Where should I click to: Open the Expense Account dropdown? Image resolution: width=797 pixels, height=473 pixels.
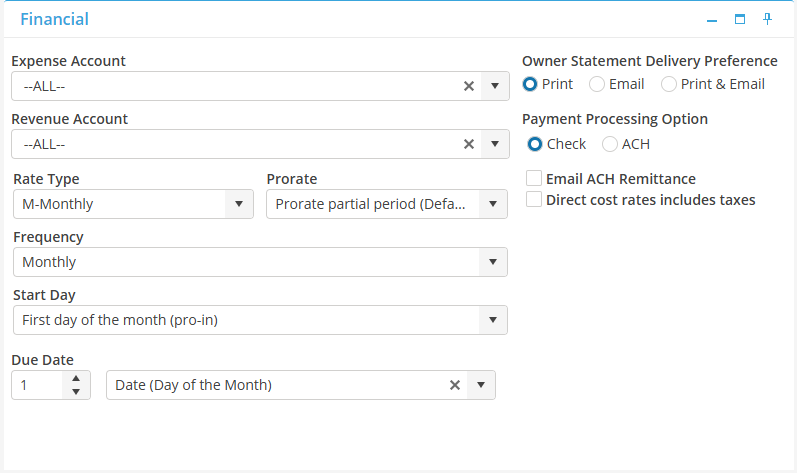(x=495, y=86)
